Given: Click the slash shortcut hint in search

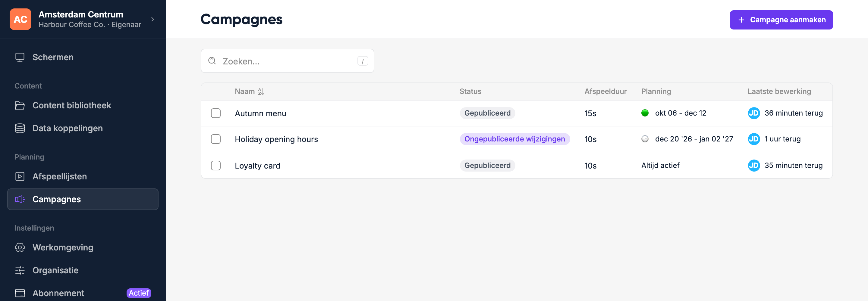Looking at the screenshot, I should pos(363,61).
